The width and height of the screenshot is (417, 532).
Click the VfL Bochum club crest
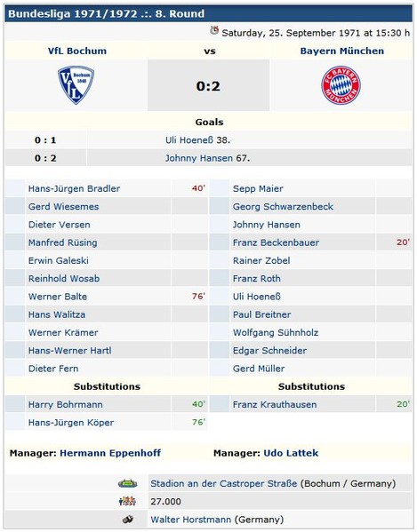[x=76, y=85]
